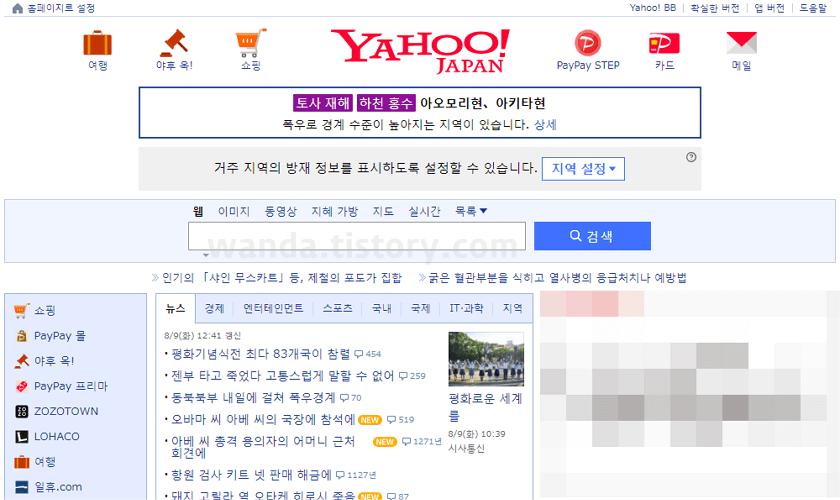840x500 pixels.
Task: Select the 지도 search tab
Action: (x=382, y=211)
